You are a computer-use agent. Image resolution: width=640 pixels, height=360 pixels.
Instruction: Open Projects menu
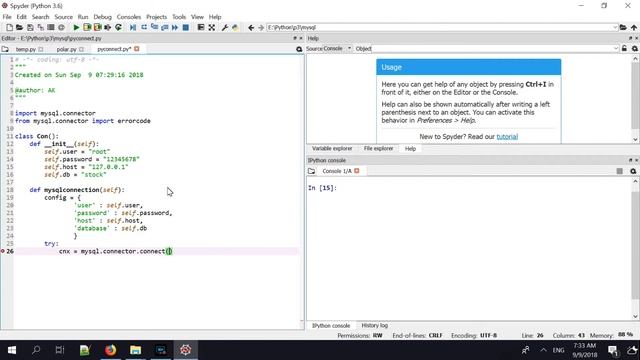coord(156,17)
